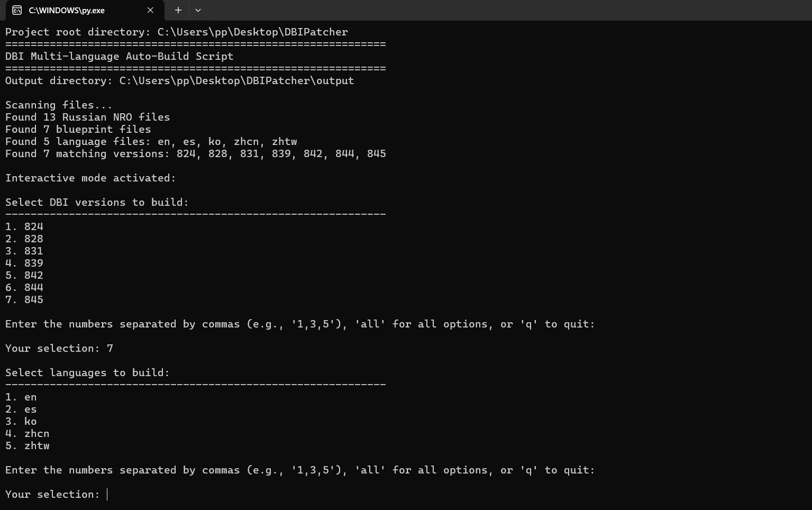
Task: Expand the new tab profile dropdown chevron
Action: (198, 10)
